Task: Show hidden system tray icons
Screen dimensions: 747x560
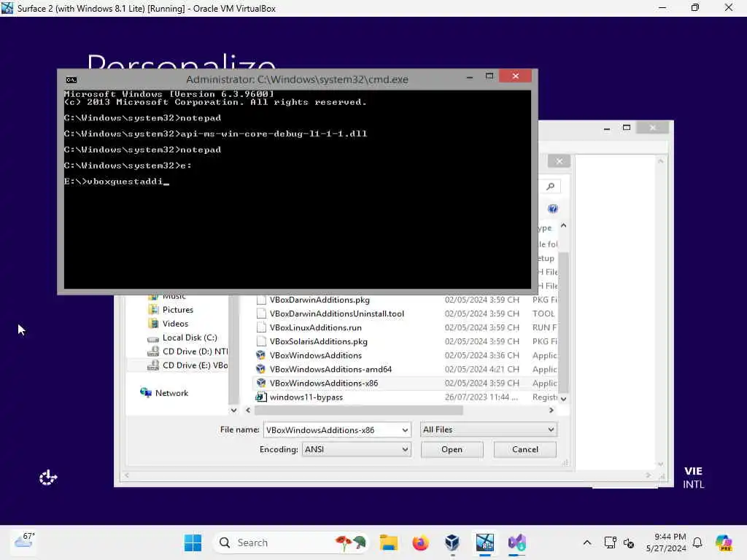Action: click(587, 542)
